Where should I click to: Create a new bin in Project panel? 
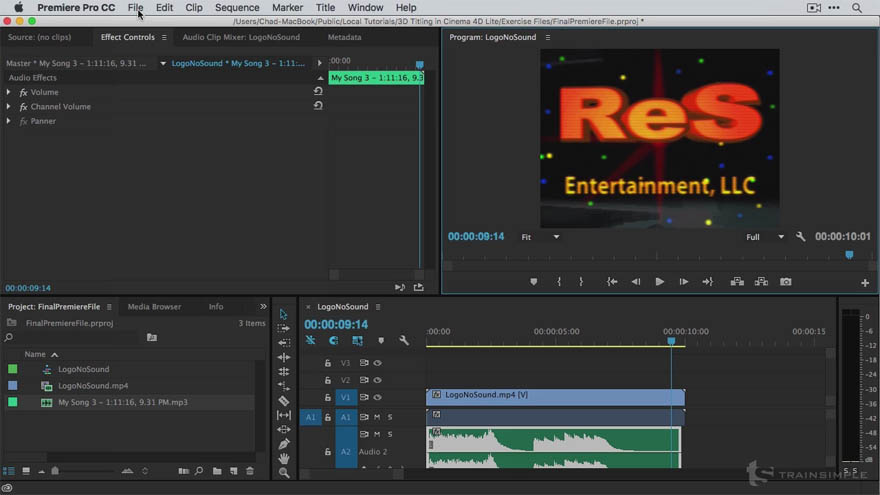(x=217, y=471)
